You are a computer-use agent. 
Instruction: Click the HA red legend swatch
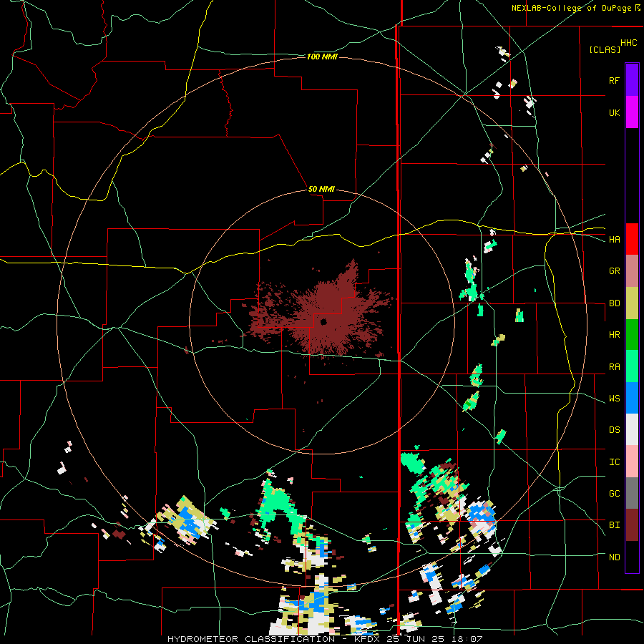click(x=632, y=239)
